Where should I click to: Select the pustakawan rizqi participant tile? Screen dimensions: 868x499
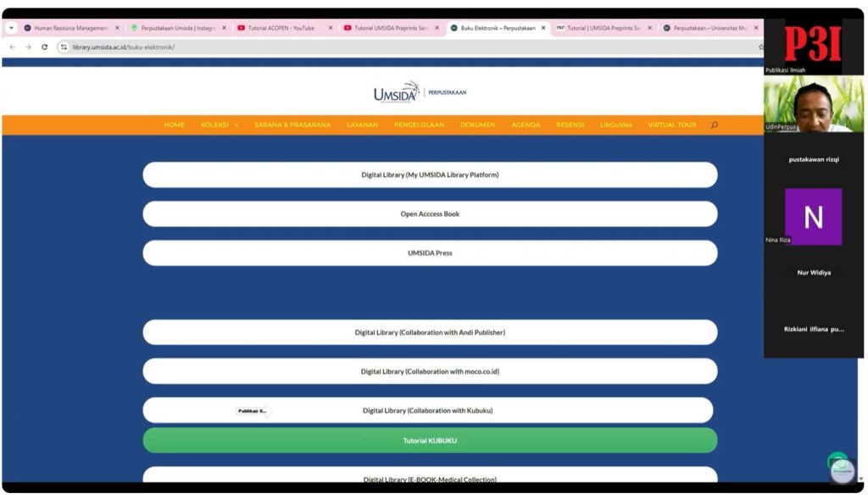click(813, 159)
